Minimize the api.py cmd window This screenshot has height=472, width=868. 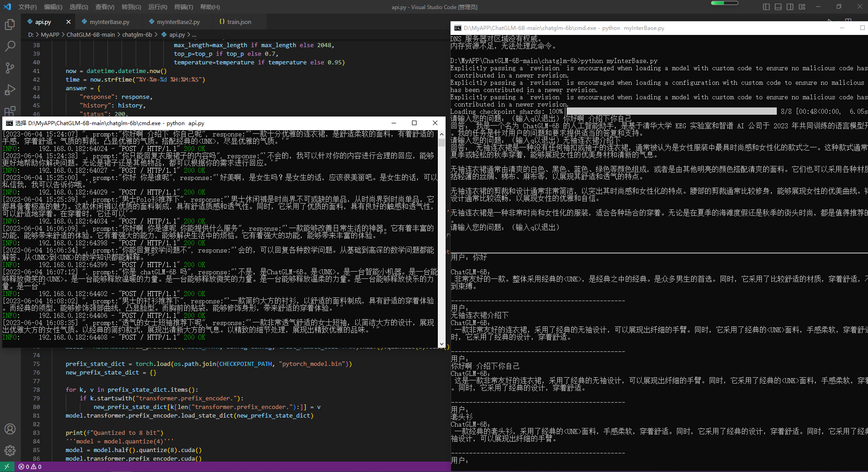coord(394,123)
